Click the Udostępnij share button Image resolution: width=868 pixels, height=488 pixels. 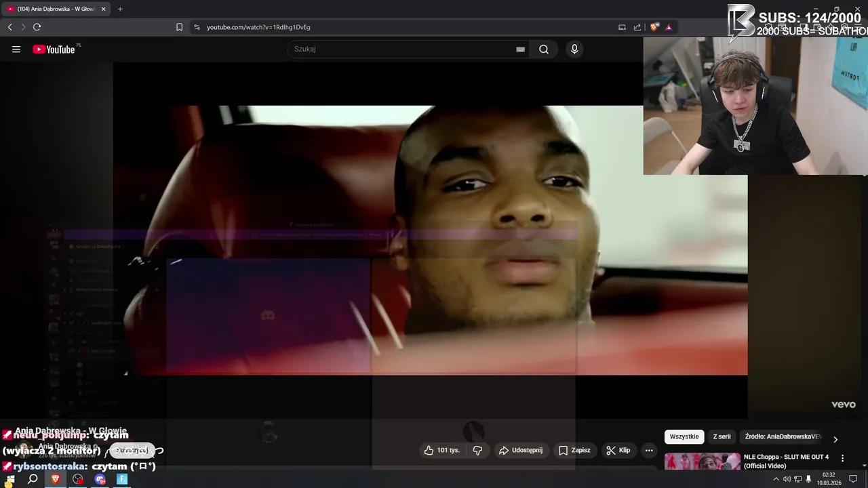(x=522, y=450)
